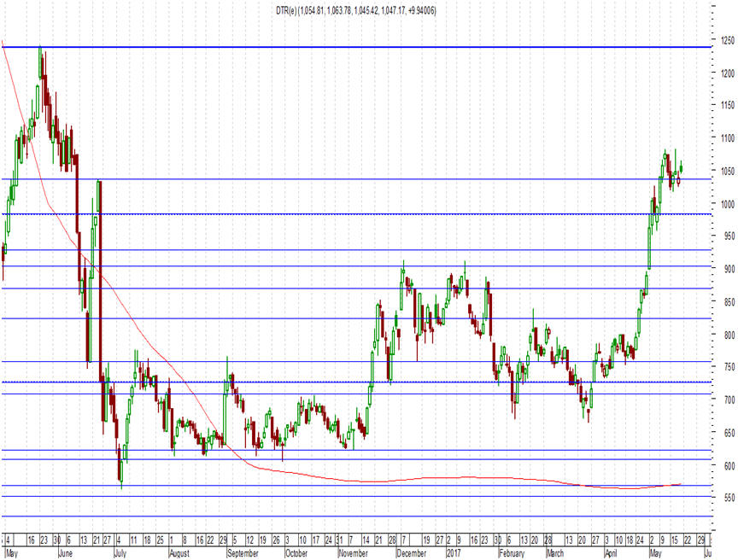The height and width of the screenshot is (560, 738).
Task: Click the August month label
Action: 179,553
